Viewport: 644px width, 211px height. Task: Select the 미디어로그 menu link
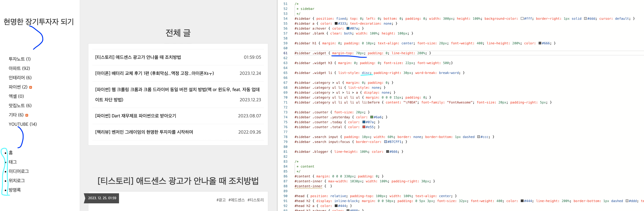point(19,171)
